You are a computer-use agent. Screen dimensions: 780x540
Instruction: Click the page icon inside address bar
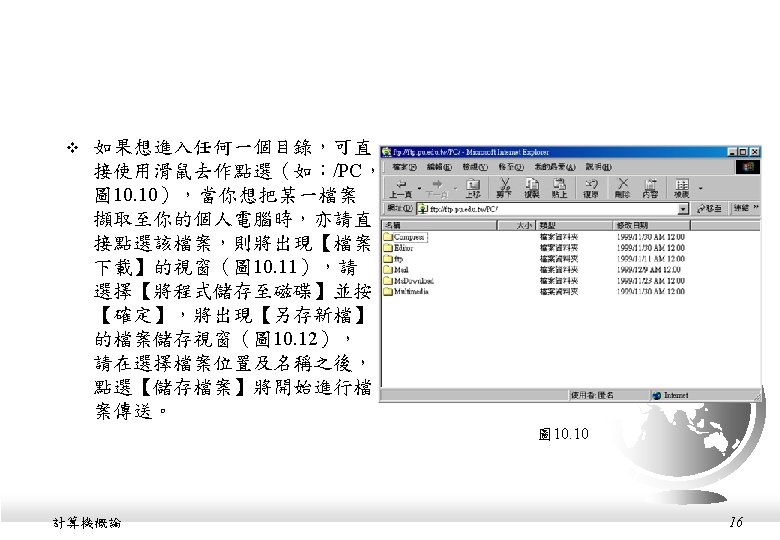click(422, 209)
